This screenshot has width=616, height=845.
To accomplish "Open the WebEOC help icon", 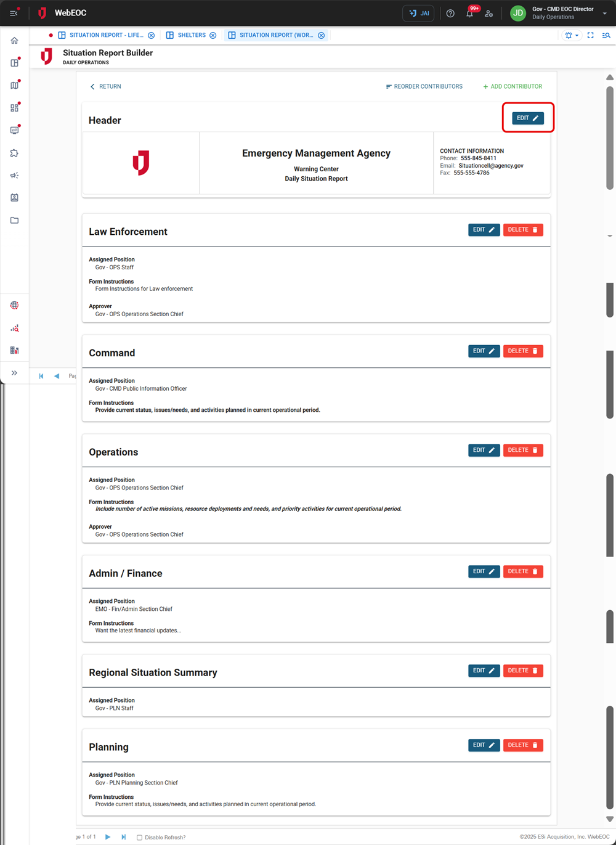I will pyautogui.click(x=450, y=13).
